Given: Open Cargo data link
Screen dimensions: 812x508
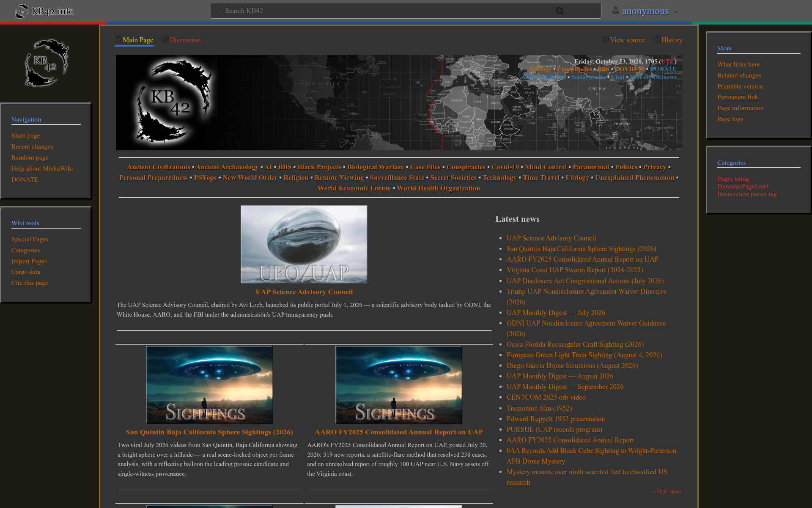Looking at the screenshot, I should click(26, 272).
